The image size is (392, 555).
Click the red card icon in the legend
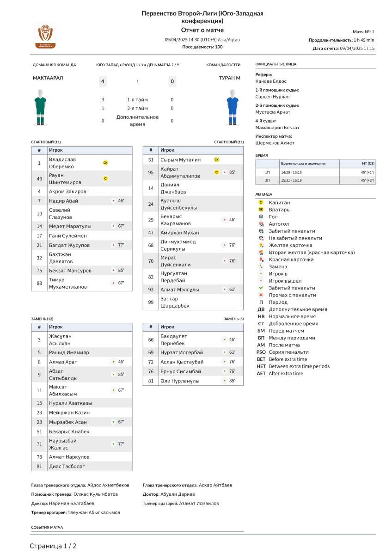(x=261, y=260)
